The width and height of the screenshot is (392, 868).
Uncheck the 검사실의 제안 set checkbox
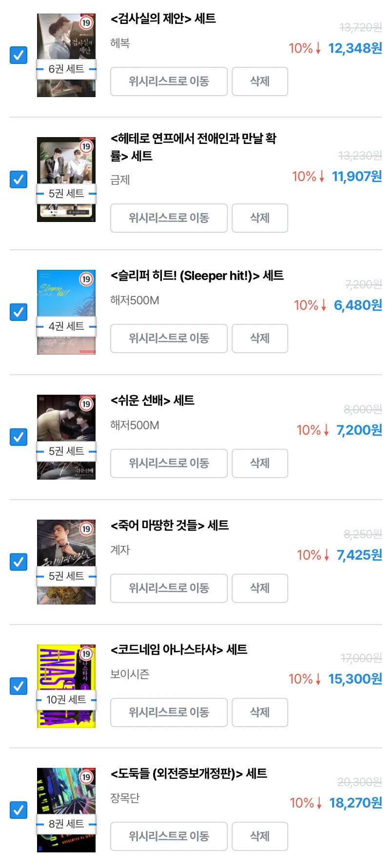tap(19, 55)
